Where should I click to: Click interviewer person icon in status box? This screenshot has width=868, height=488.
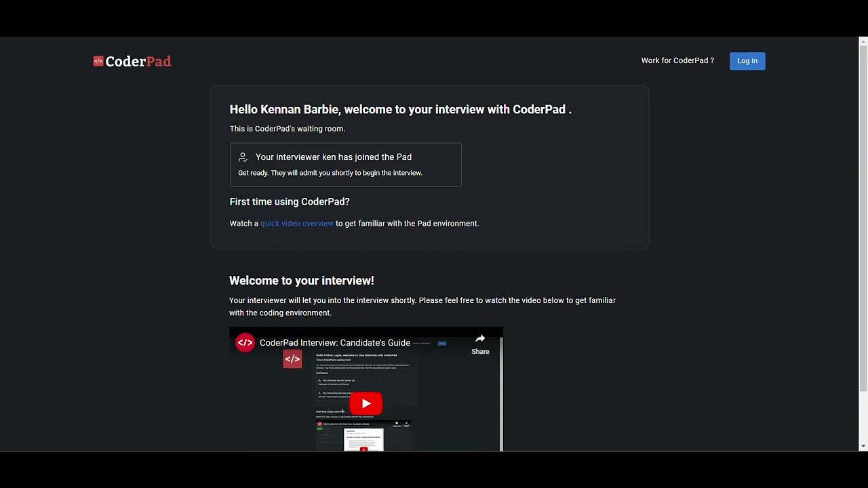tap(243, 157)
